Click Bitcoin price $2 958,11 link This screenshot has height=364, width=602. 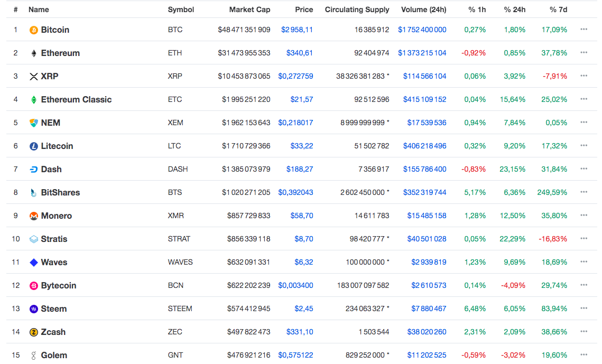point(297,30)
